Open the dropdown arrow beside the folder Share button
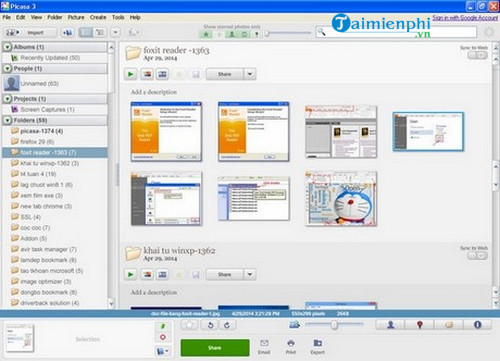Image resolution: width=500 pixels, height=361 pixels. 250,74
